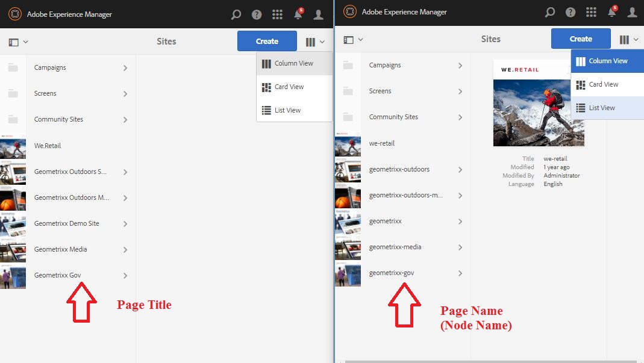
Task: Open search in left AEM window
Action: [236, 15]
